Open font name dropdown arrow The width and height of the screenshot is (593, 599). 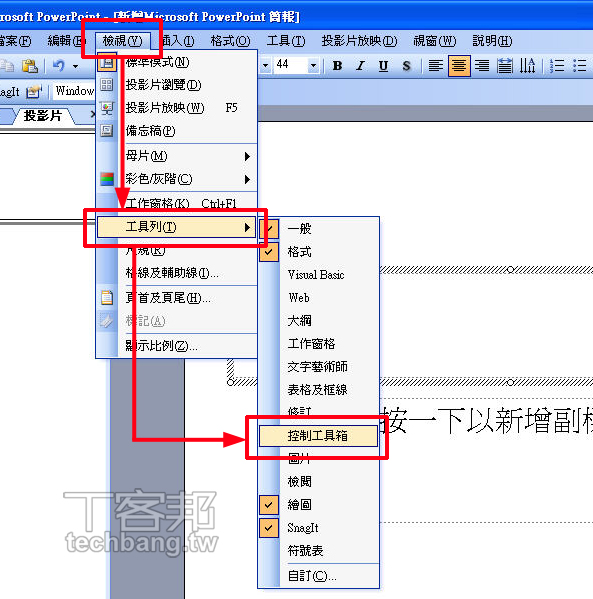[x=265, y=66]
